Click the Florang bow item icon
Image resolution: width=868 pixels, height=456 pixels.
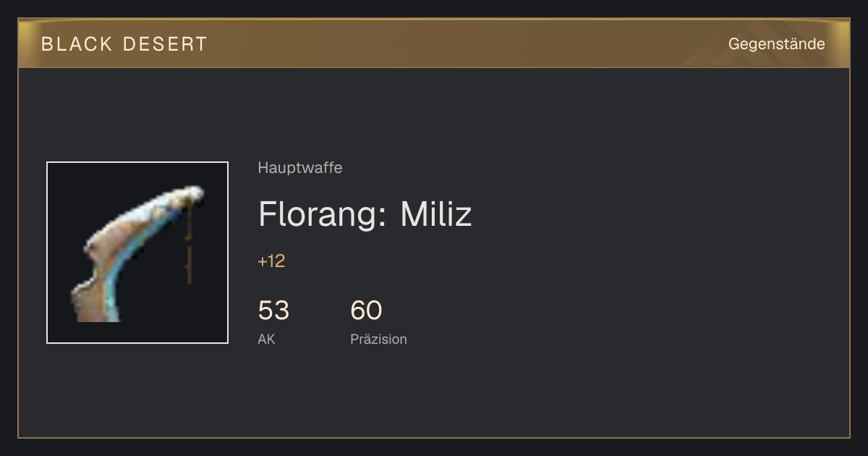pyautogui.click(x=137, y=253)
